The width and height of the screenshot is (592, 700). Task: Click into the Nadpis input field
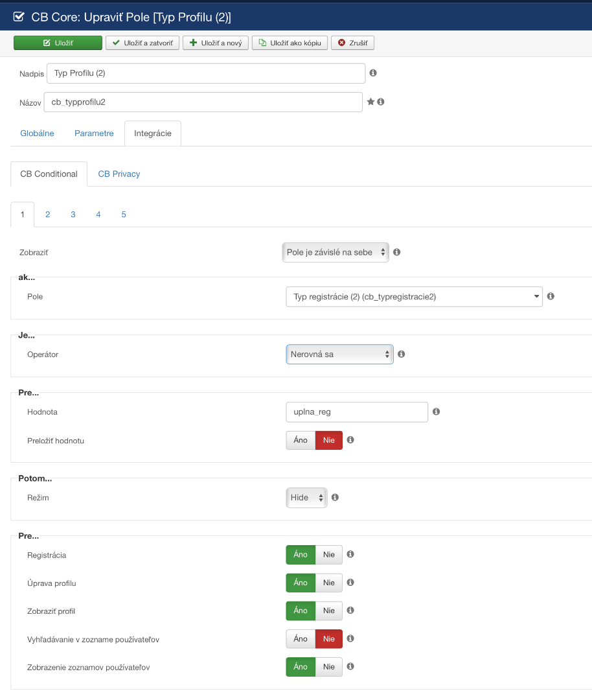coord(206,73)
